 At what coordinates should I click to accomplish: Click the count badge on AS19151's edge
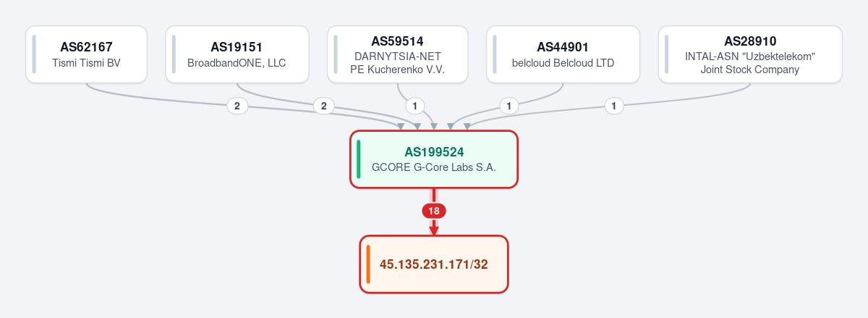(x=323, y=106)
